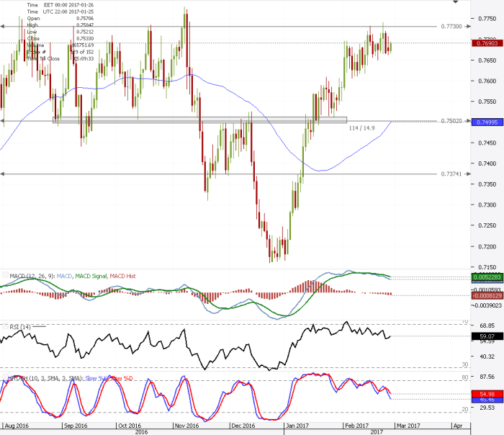Click the green MACD Signal legend label
504x435 pixels.
[x=91, y=276]
